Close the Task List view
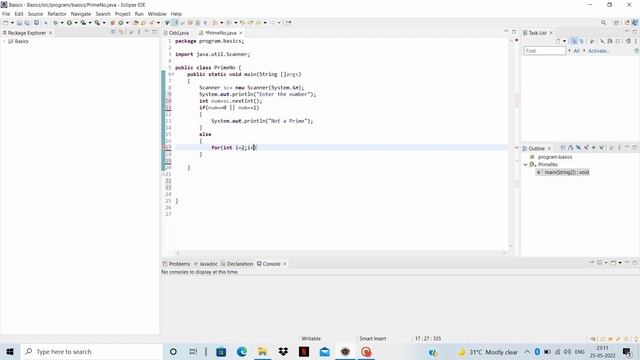 (551, 33)
